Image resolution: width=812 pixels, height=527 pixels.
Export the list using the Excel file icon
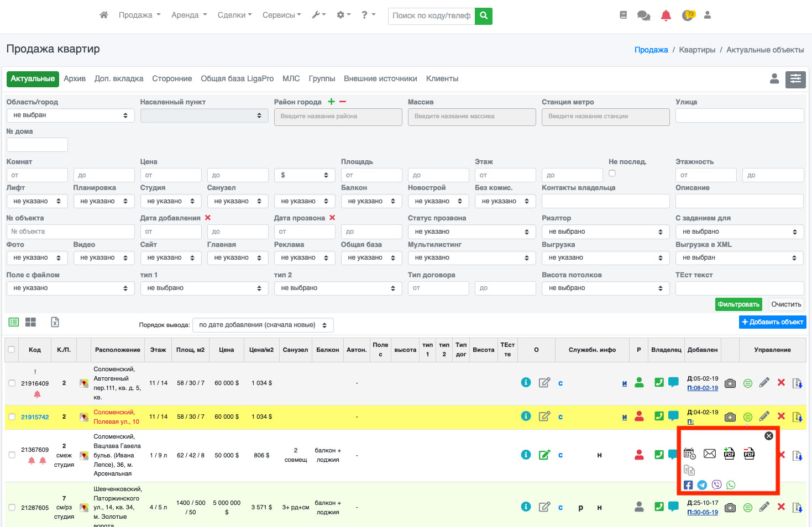point(55,322)
